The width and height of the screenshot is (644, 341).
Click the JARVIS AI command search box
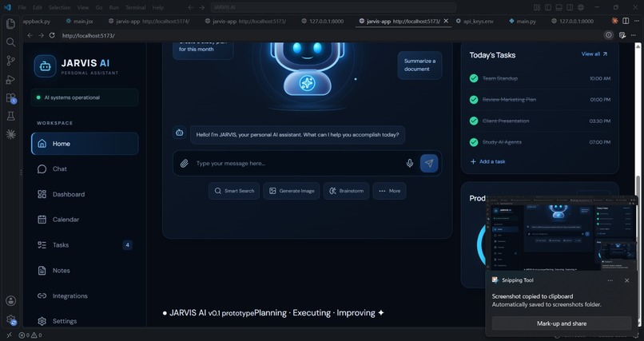[x=333, y=7]
